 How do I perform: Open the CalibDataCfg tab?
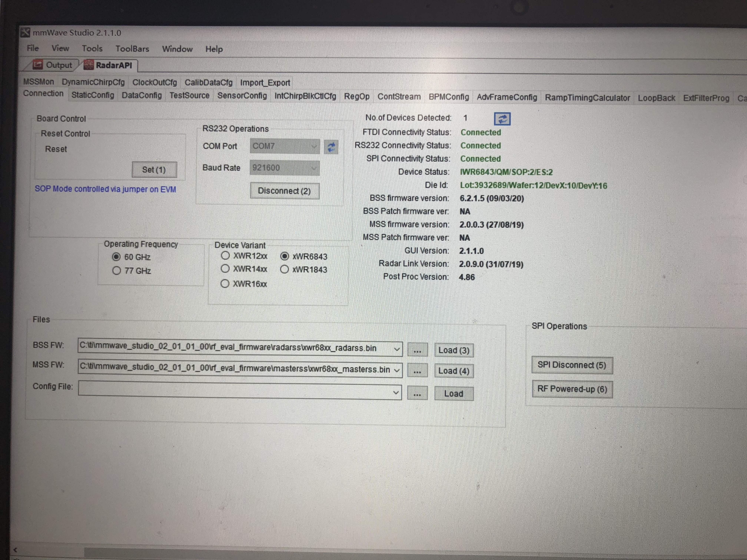[208, 82]
